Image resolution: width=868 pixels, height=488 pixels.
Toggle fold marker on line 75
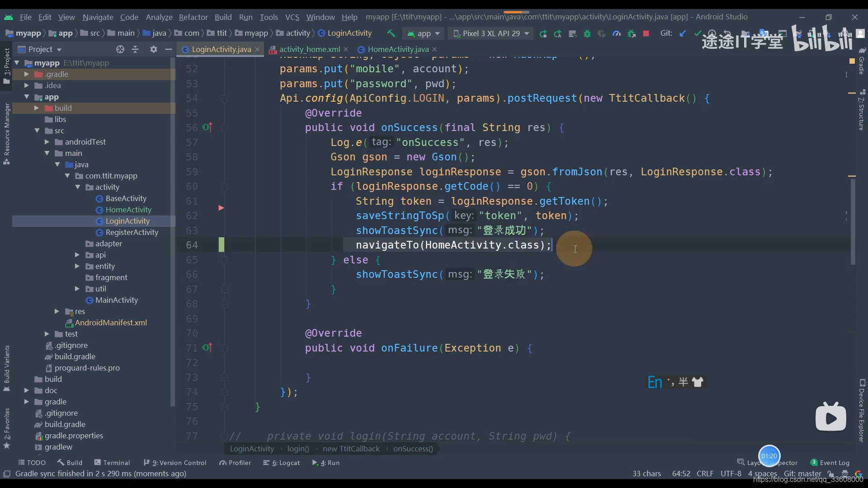pyautogui.click(x=224, y=407)
